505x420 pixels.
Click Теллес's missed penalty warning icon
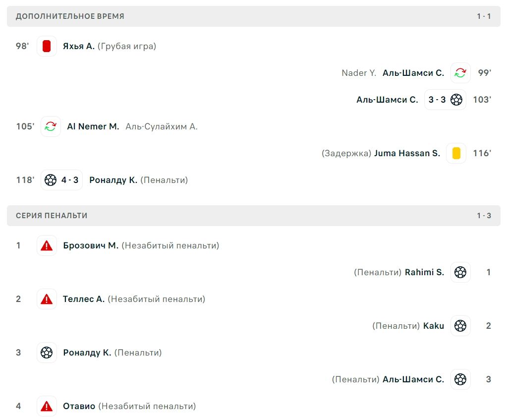click(47, 299)
